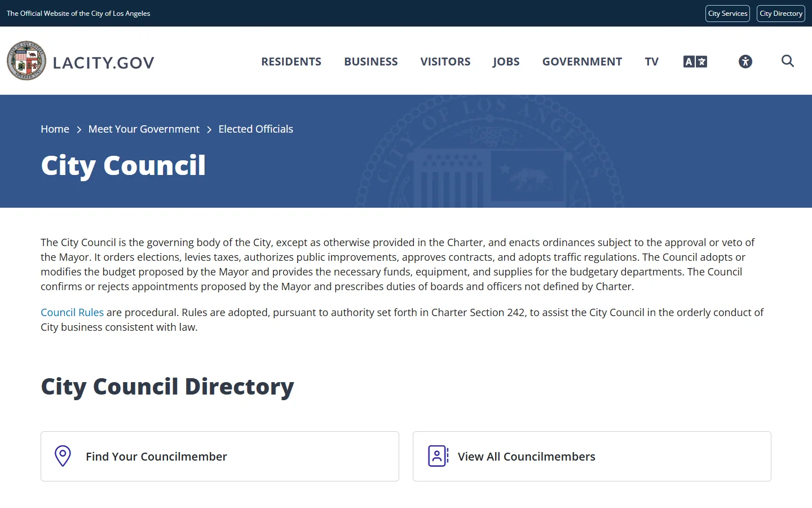Image resolution: width=812 pixels, height=508 pixels.
Task: Click the City Services button
Action: click(x=727, y=14)
